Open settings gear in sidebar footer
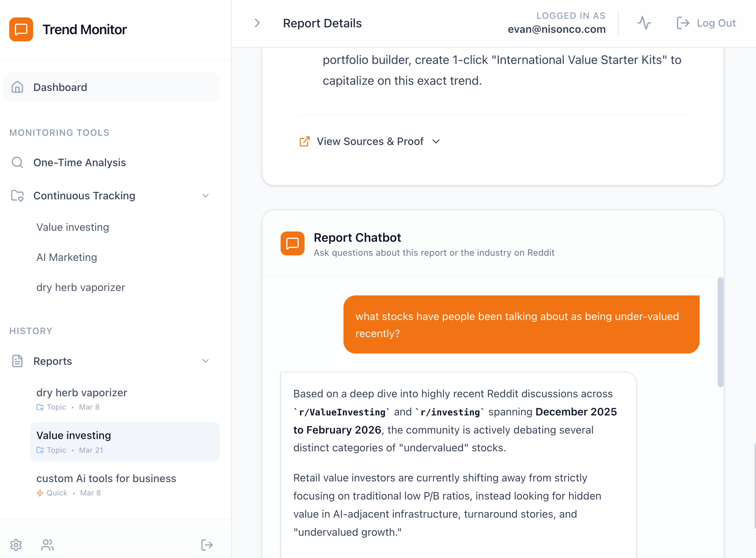Image resolution: width=756 pixels, height=558 pixels. [x=16, y=545]
